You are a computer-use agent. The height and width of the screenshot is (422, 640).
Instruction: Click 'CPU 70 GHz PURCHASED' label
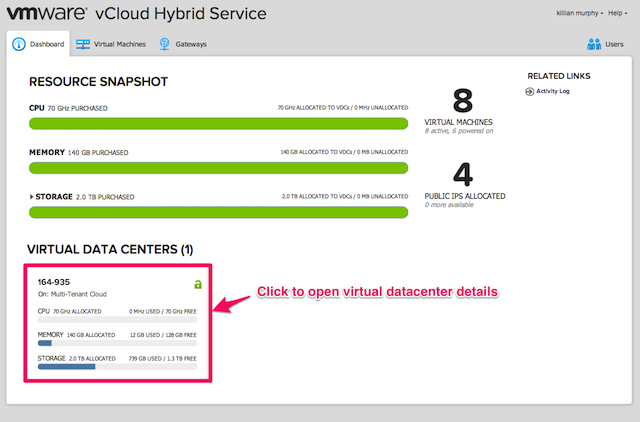click(68, 108)
